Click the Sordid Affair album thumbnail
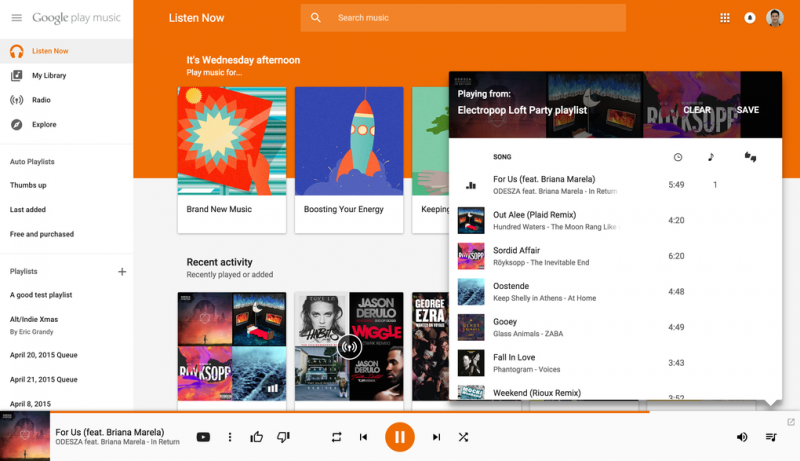 (x=471, y=256)
